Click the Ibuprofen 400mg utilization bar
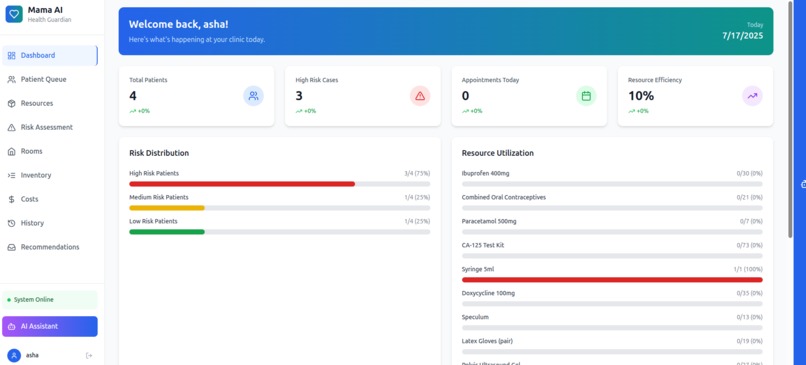 tap(612, 184)
